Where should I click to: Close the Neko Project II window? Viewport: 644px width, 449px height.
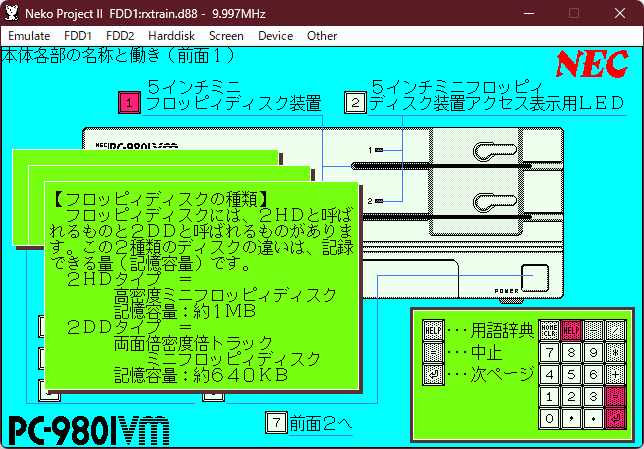tap(620, 13)
